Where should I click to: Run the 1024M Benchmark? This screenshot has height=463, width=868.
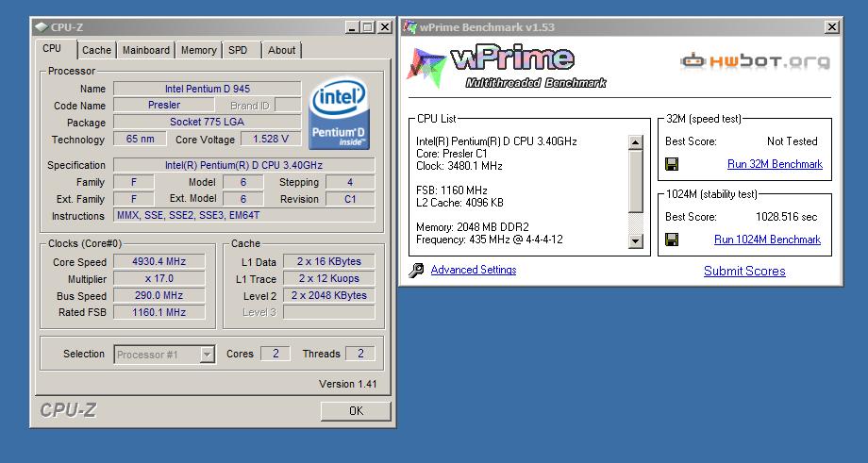click(767, 240)
